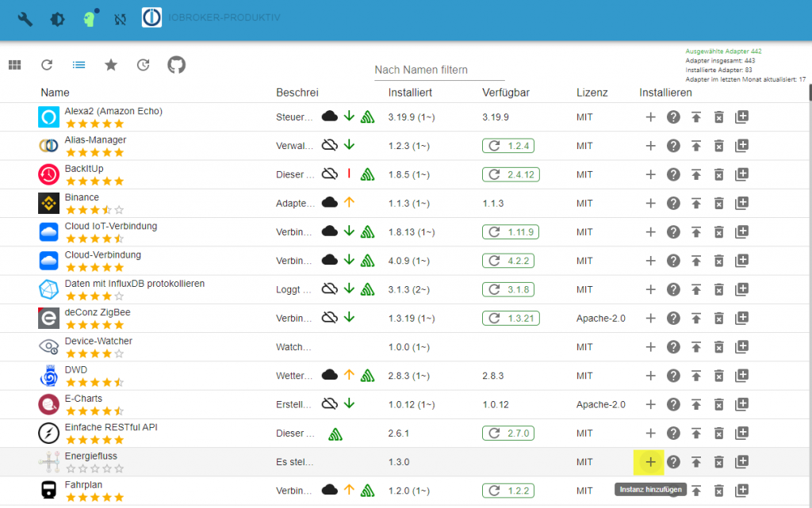Refresh the adapter list
Viewport: 812px width, 508px height.
point(46,65)
